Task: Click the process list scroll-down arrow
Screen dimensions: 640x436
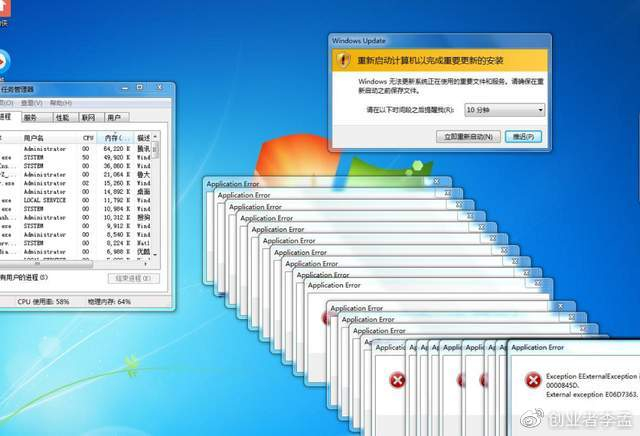Action: click(155, 254)
